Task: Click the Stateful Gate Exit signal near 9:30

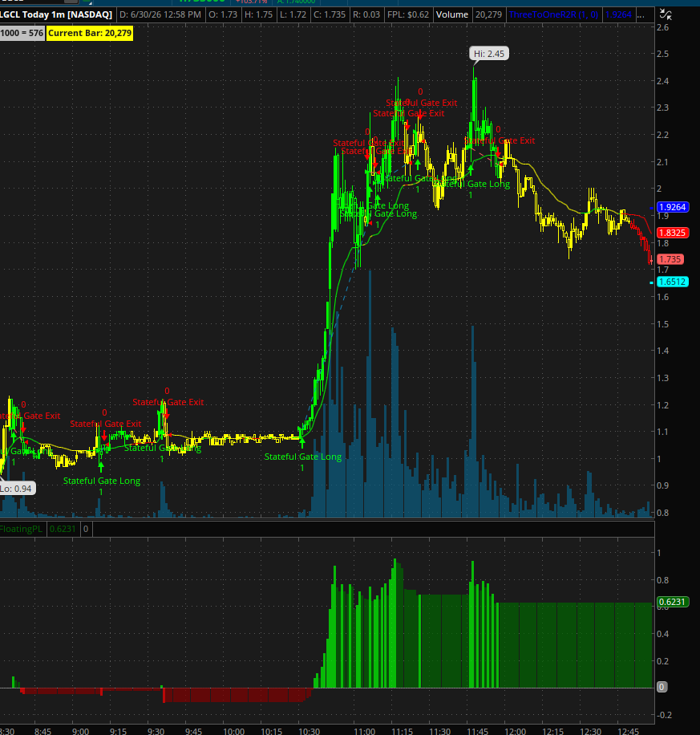Action: pyautogui.click(x=168, y=402)
